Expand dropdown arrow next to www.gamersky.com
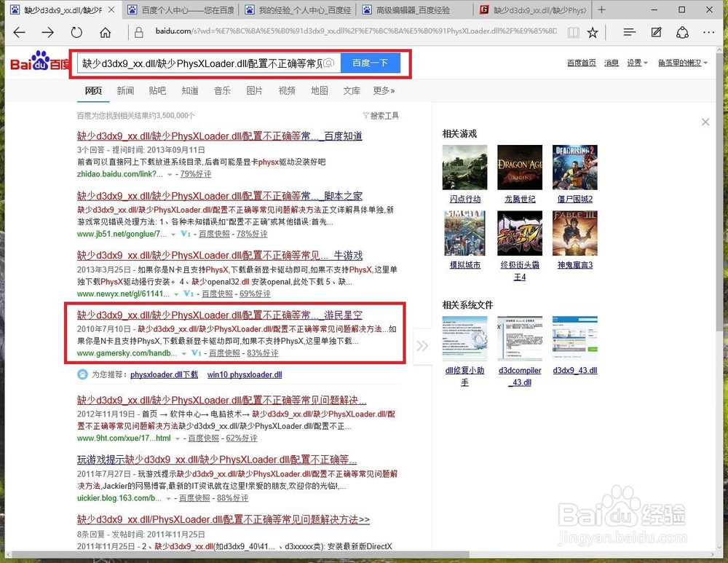The height and width of the screenshot is (563, 728). tap(184, 354)
